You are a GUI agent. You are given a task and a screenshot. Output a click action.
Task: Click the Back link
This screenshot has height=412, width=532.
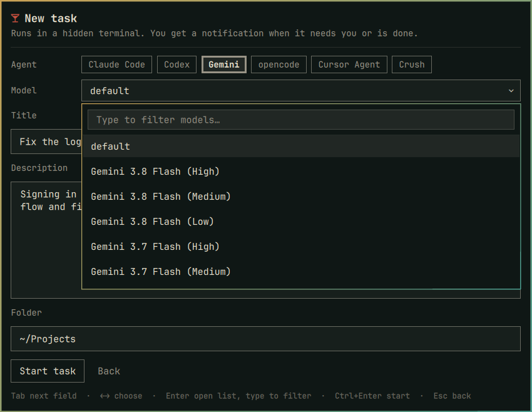[x=109, y=371]
